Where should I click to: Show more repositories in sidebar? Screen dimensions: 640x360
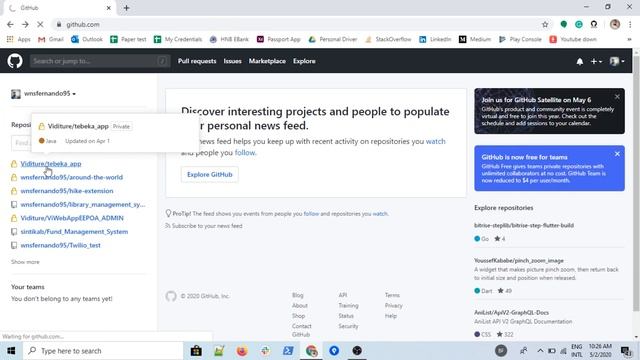tap(25, 262)
